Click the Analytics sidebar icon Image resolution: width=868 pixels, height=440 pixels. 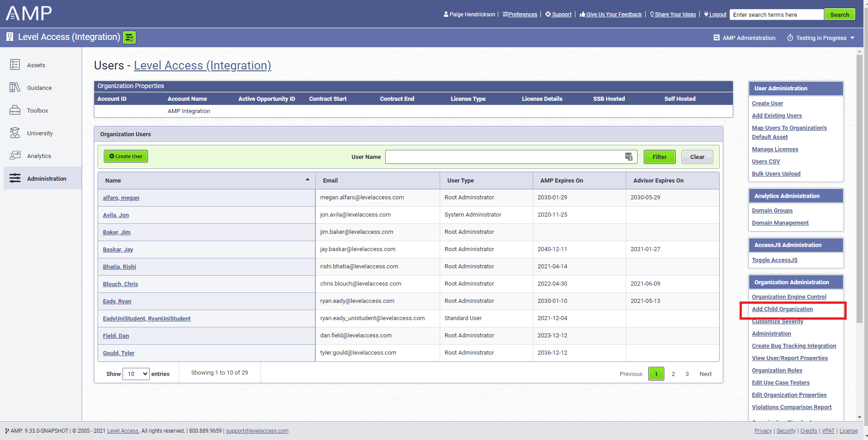pyautogui.click(x=15, y=155)
